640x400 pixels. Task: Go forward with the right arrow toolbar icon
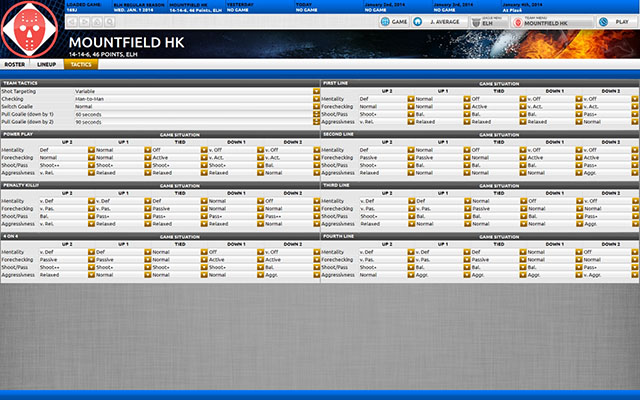pyautogui.click(x=84, y=22)
